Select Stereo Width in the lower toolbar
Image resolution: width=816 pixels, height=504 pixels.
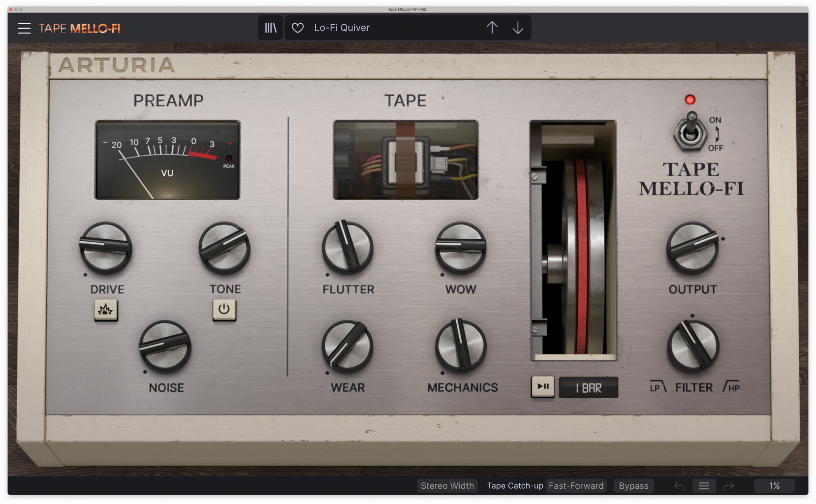(x=447, y=486)
